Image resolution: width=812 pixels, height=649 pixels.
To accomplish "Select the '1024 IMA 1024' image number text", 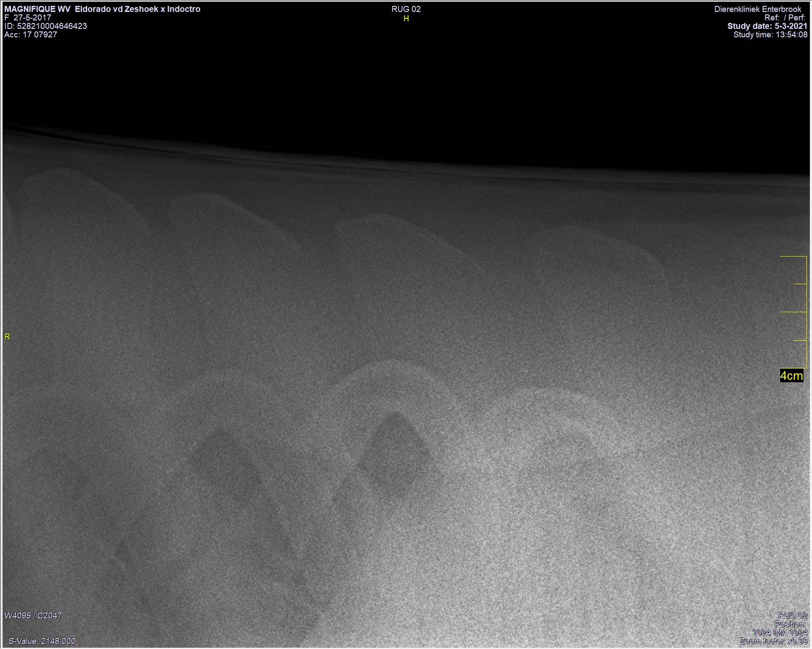I will (x=780, y=632).
